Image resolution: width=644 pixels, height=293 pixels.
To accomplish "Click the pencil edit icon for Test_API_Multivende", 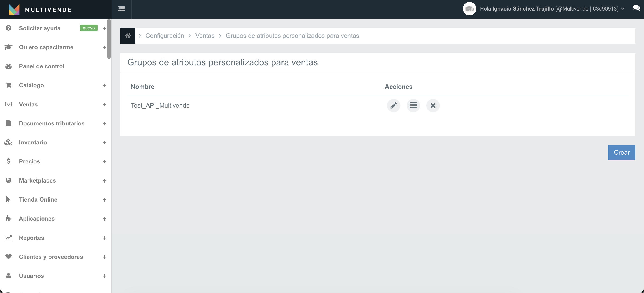I will [393, 105].
